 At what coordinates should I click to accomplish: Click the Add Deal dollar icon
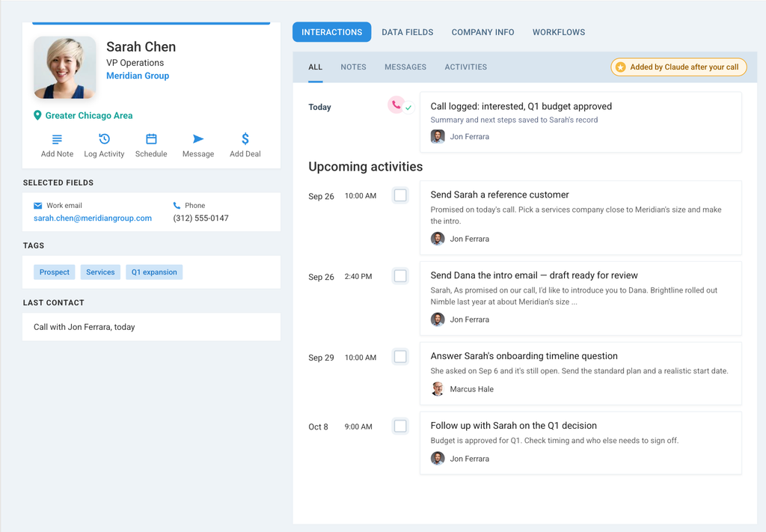pyautogui.click(x=245, y=138)
